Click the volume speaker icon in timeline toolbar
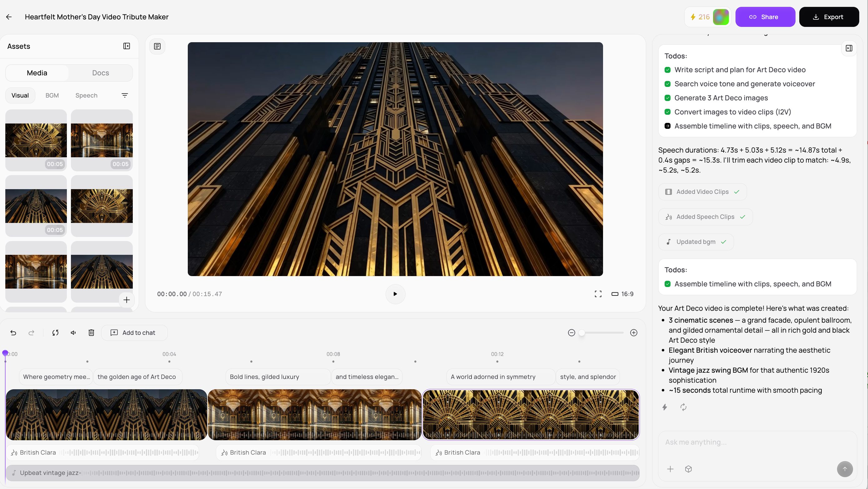Viewport: 868px width, 489px height. point(73,333)
